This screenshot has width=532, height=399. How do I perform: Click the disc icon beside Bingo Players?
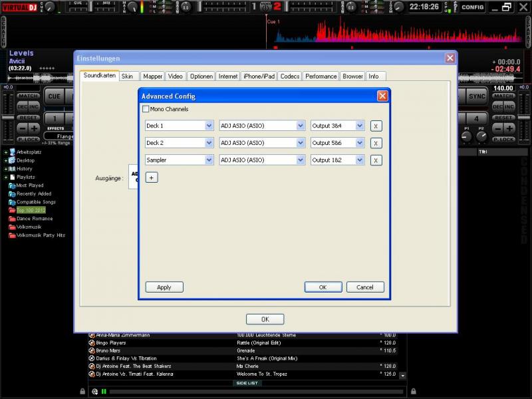92,342
